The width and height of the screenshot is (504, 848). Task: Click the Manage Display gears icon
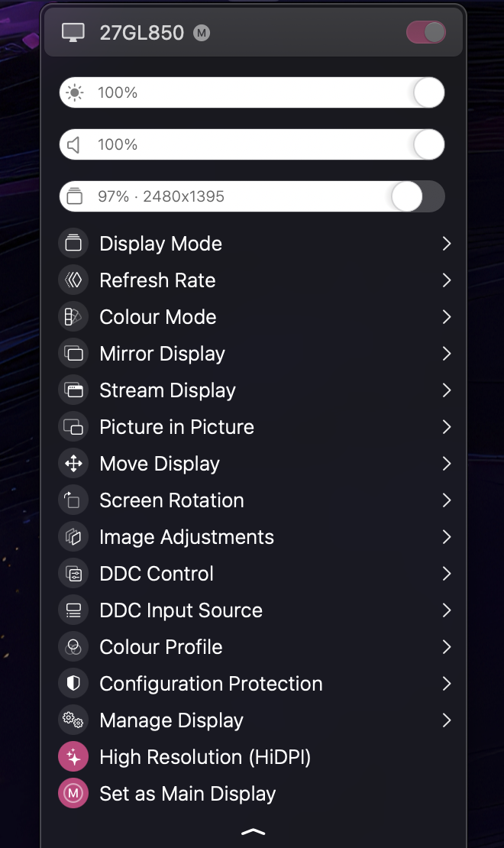coord(73,720)
